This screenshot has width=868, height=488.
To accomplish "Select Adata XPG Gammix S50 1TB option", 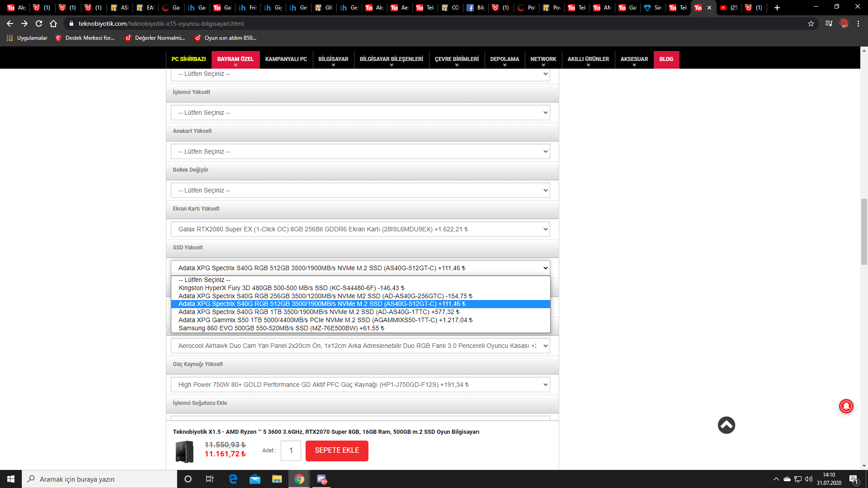I will pos(325,320).
